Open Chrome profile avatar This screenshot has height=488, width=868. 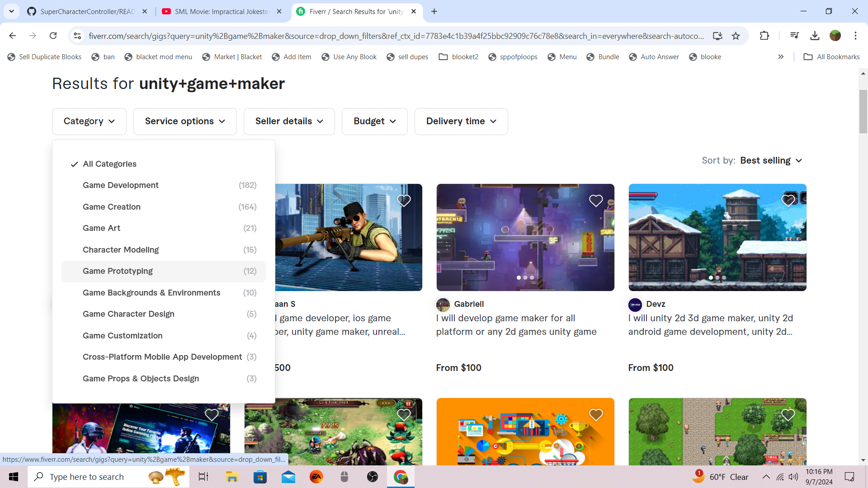click(x=835, y=36)
